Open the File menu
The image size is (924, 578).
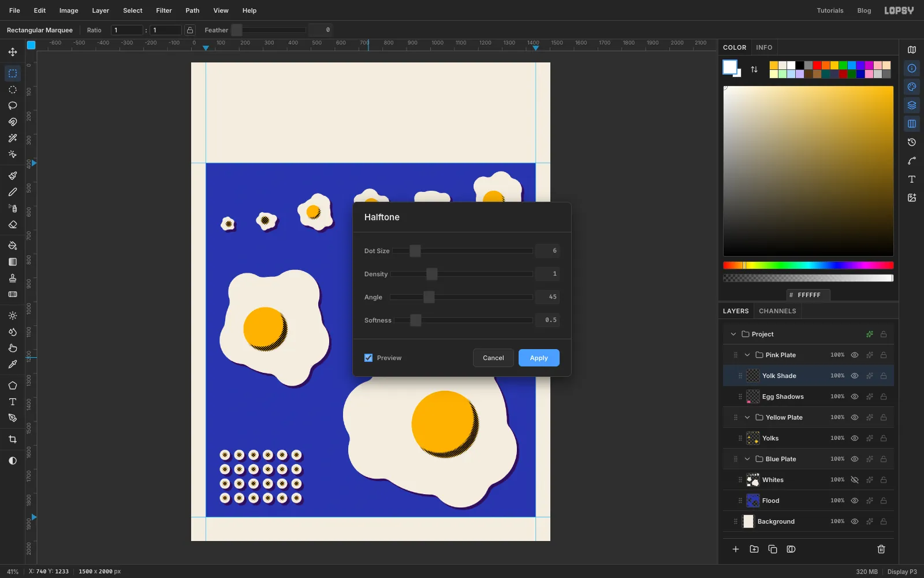(14, 10)
